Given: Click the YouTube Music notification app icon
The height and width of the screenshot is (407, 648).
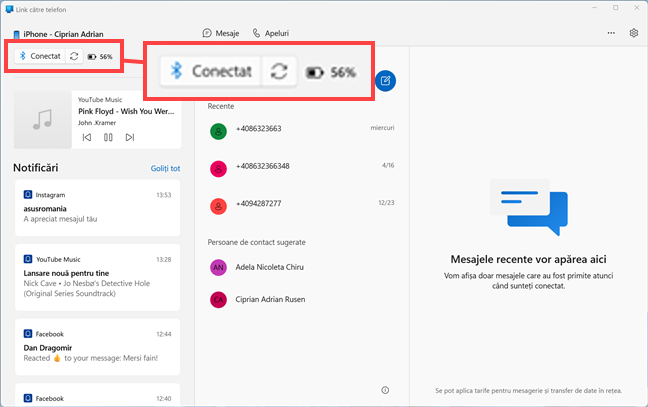Looking at the screenshot, I should [28, 259].
